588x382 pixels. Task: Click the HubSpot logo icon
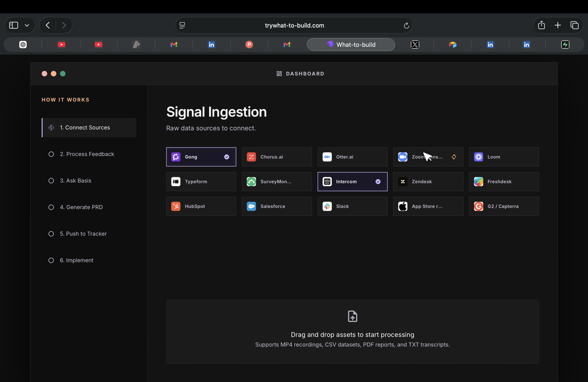pos(176,206)
